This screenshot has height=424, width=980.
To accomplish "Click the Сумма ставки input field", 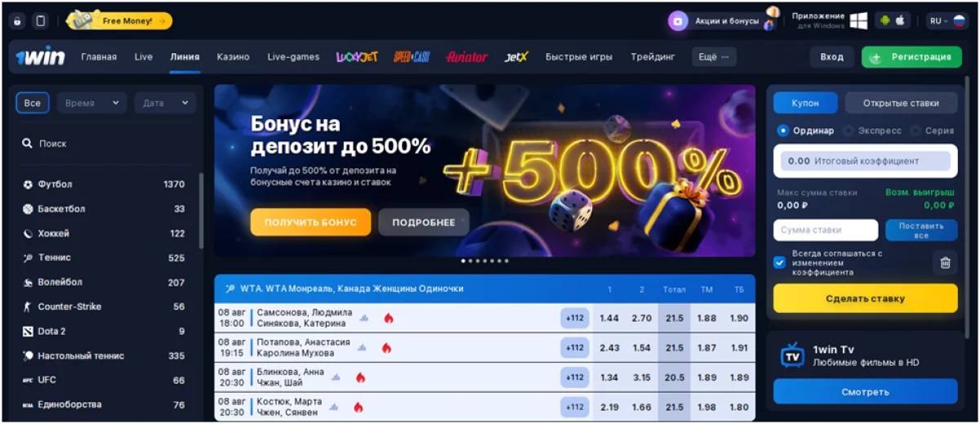I will 826,230.
